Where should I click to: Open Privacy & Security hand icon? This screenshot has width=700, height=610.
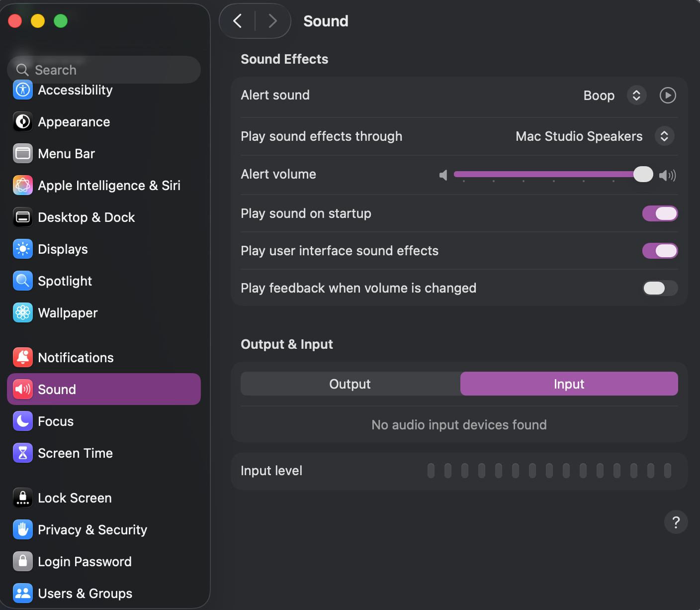click(23, 530)
